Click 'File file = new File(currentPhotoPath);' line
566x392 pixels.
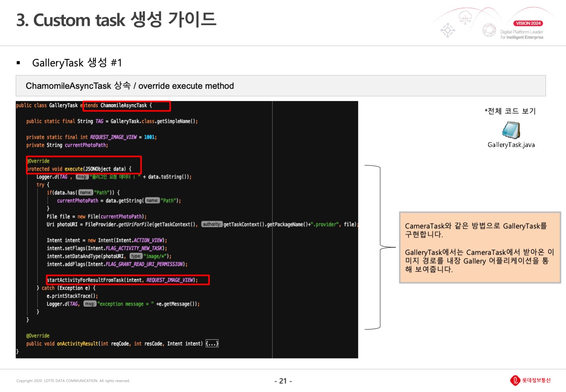point(97,217)
